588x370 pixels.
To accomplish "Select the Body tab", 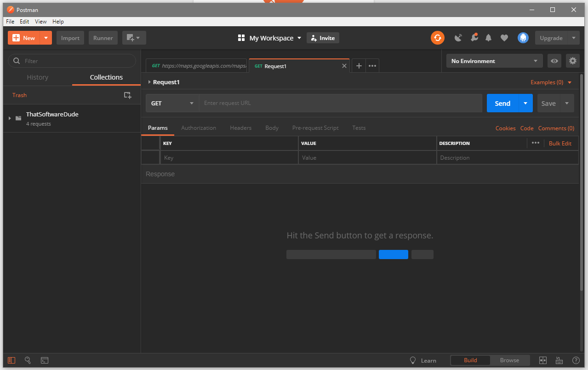I will [x=272, y=128].
